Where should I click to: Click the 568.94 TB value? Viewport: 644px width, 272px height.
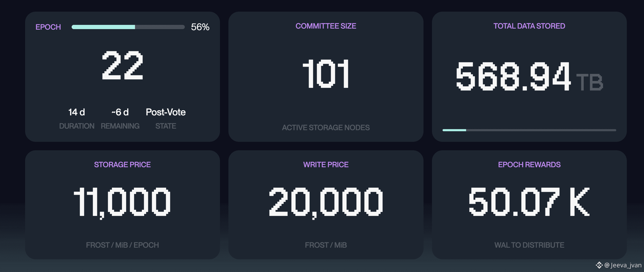(x=529, y=76)
